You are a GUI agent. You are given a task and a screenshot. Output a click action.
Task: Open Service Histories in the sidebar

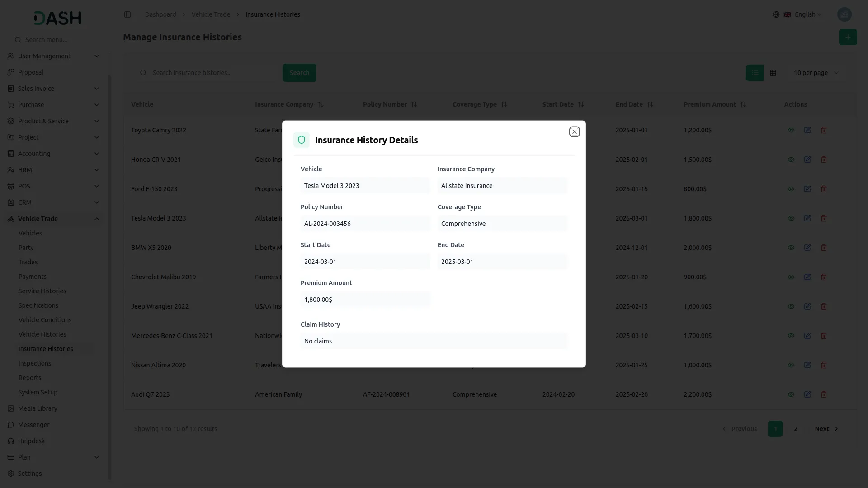point(42,291)
